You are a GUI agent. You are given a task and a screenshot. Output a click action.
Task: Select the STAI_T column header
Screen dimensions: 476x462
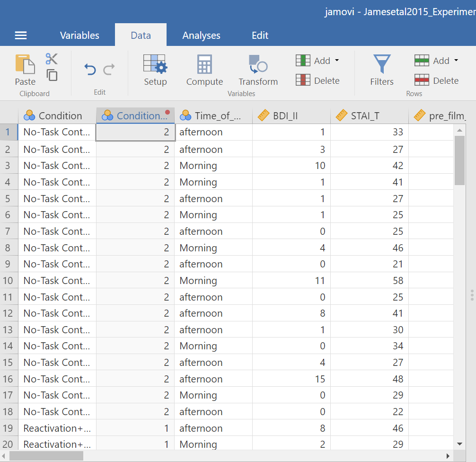(x=370, y=115)
